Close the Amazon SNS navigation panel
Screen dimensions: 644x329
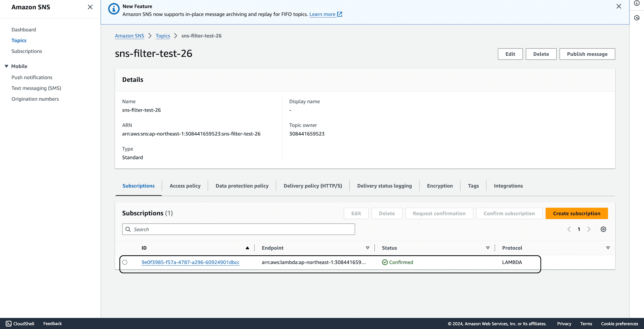coord(90,7)
